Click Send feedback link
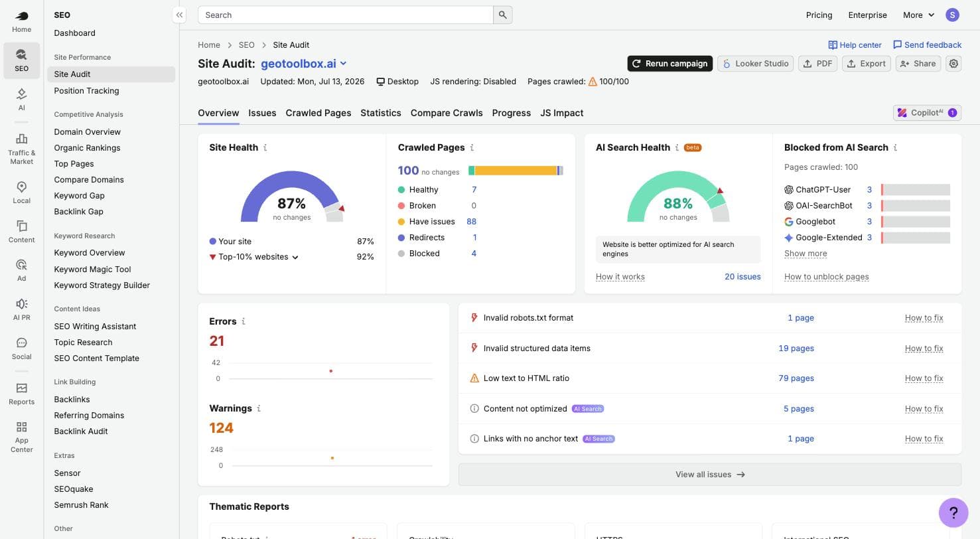Image resolution: width=980 pixels, height=539 pixels. point(927,45)
